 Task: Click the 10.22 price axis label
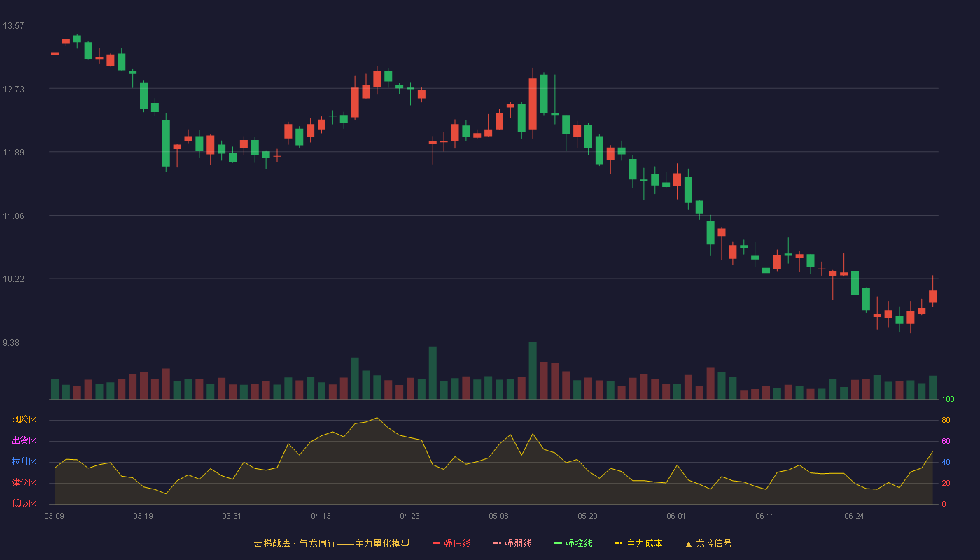[x=13, y=279]
